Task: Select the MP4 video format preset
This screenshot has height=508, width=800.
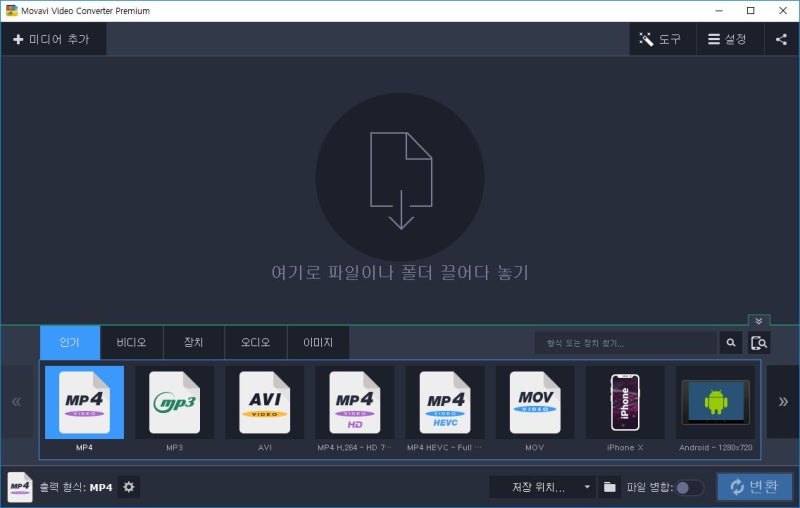Action: click(84, 402)
